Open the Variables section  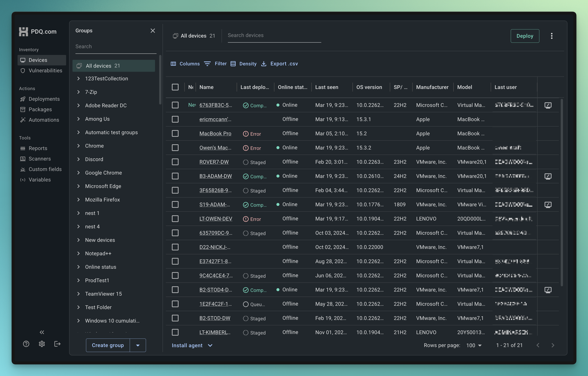coord(42,180)
